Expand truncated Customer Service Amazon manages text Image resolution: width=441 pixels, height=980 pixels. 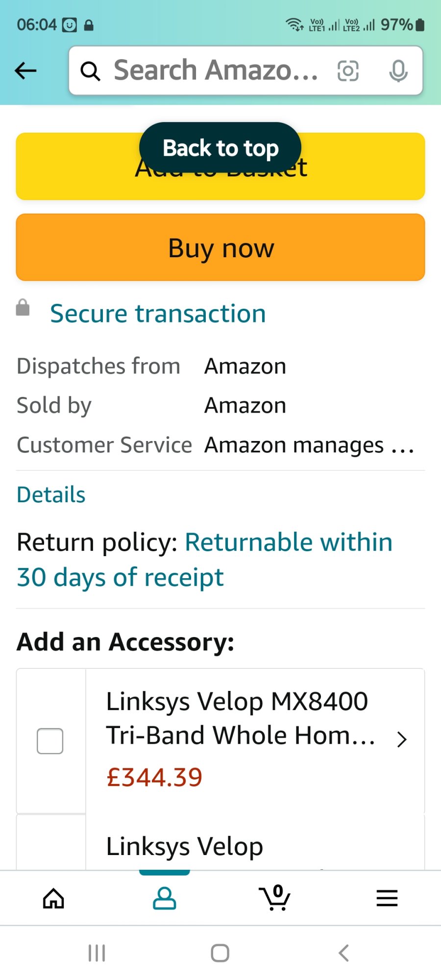pyautogui.click(x=309, y=445)
